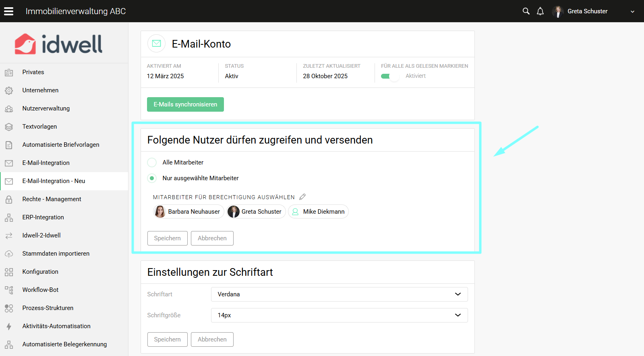The width and height of the screenshot is (644, 356).
Task: Toggle 'Für alle als gelesen markieren' switch
Action: (x=389, y=76)
